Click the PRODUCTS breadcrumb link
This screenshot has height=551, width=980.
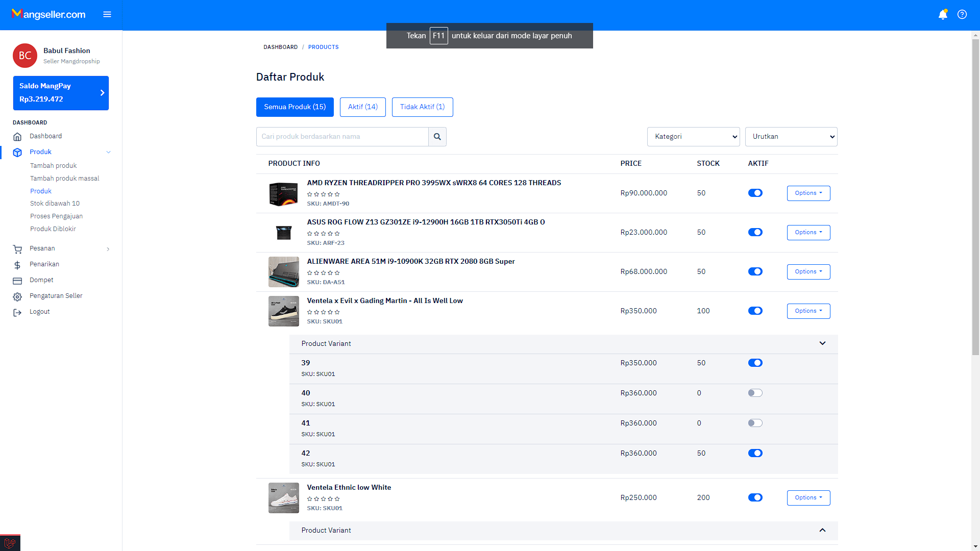tap(324, 47)
